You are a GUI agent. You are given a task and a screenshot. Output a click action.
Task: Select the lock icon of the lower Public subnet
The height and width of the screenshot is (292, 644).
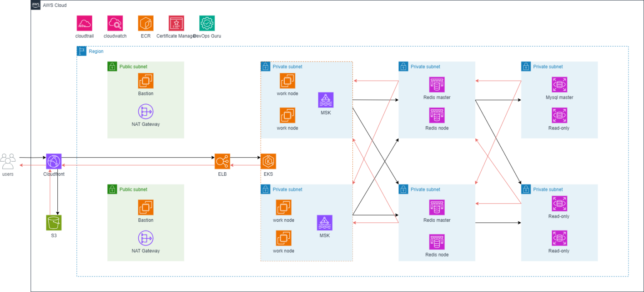coord(112,190)
